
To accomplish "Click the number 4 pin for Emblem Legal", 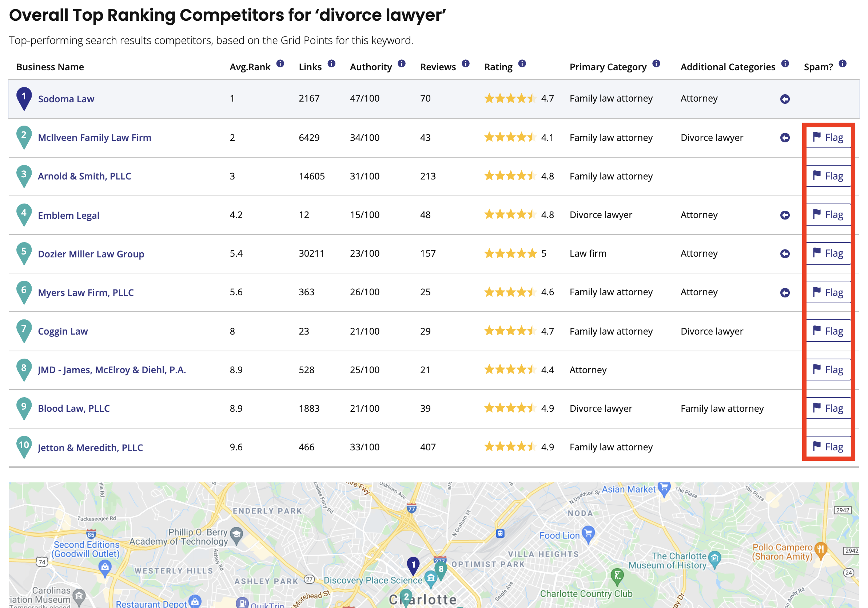I will 24,214.
